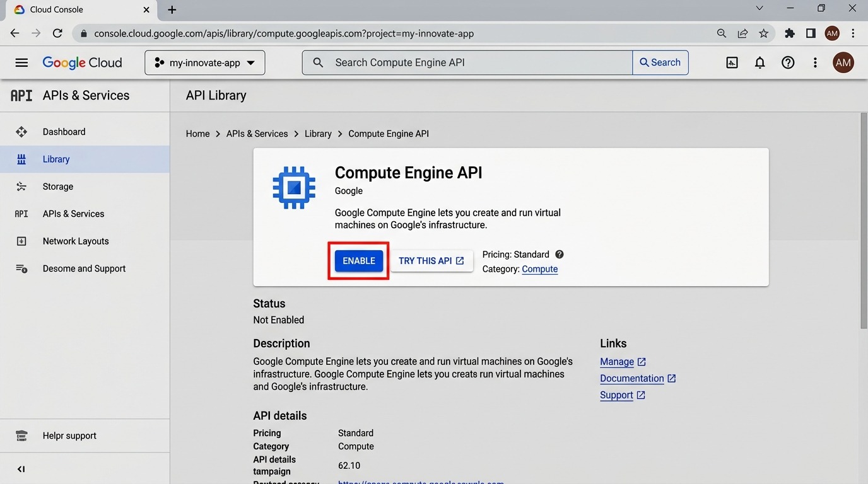Collapse the sidebar with the arrow icon

pyautogui.click(x=21, y=469)
